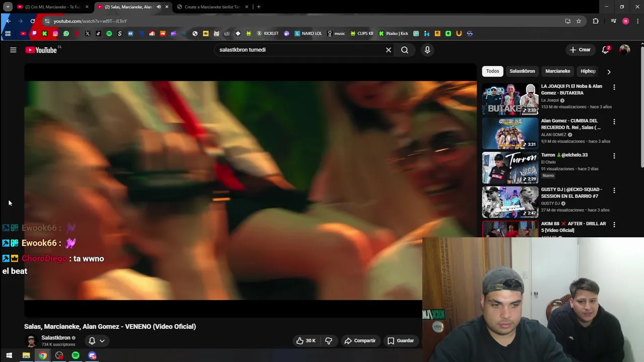Open the TikTok bookmark

(98, 34)
